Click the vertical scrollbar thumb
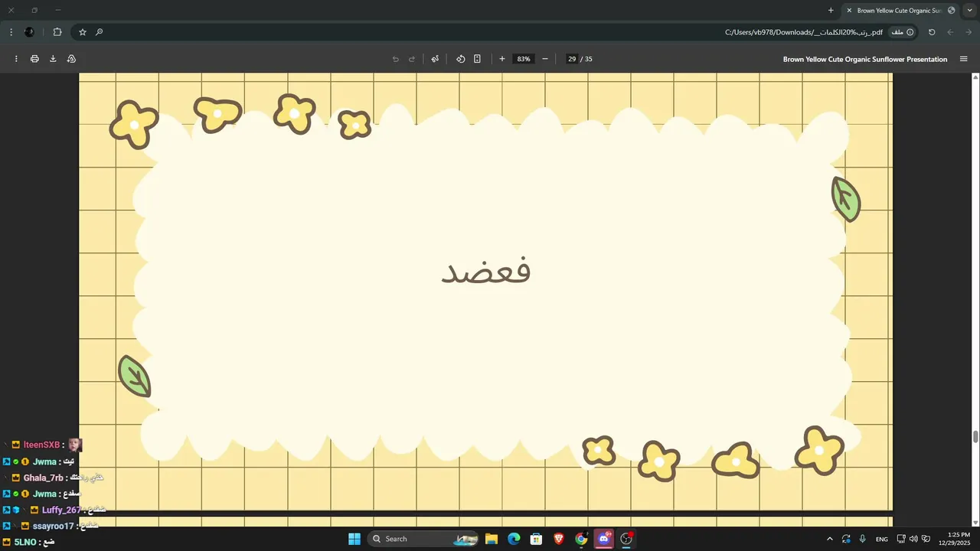The width and height of the screenshot is (980, 551). click(x=975, y=437)
